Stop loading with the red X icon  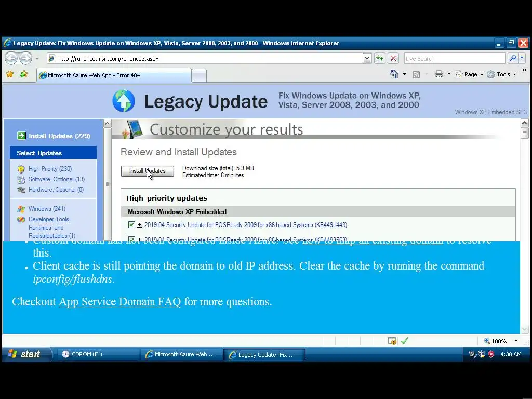coord(393,58)
